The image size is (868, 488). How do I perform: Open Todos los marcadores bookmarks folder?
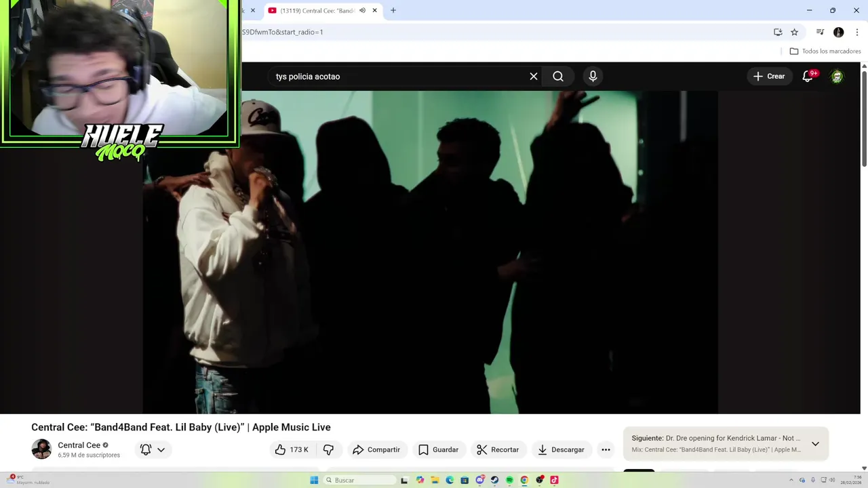825,51
